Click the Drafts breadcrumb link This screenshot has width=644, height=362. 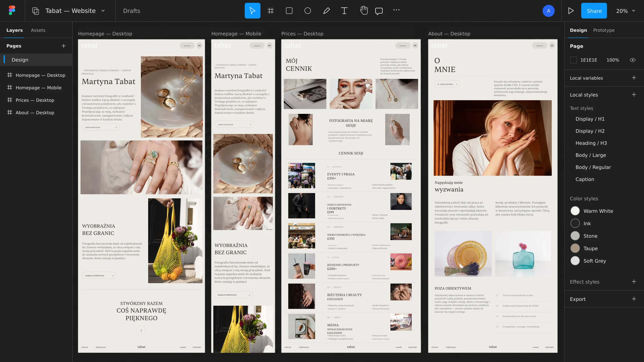pos(132,11)
